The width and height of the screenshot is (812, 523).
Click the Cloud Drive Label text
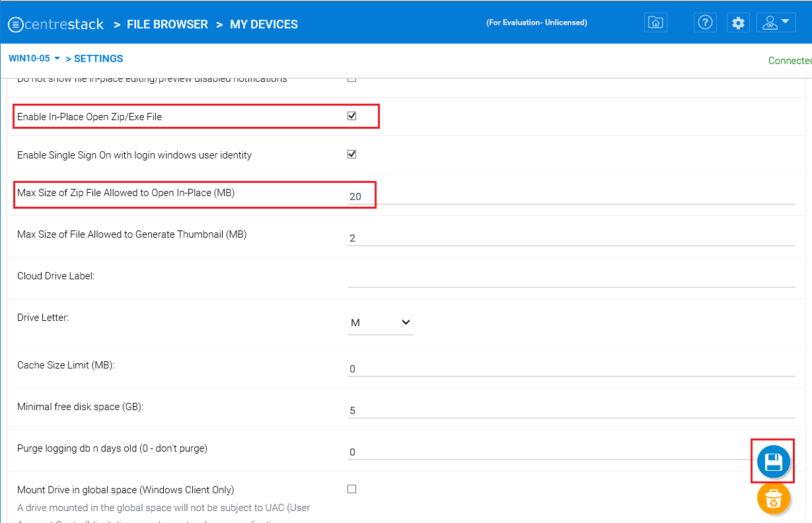[x=56, y=276]
